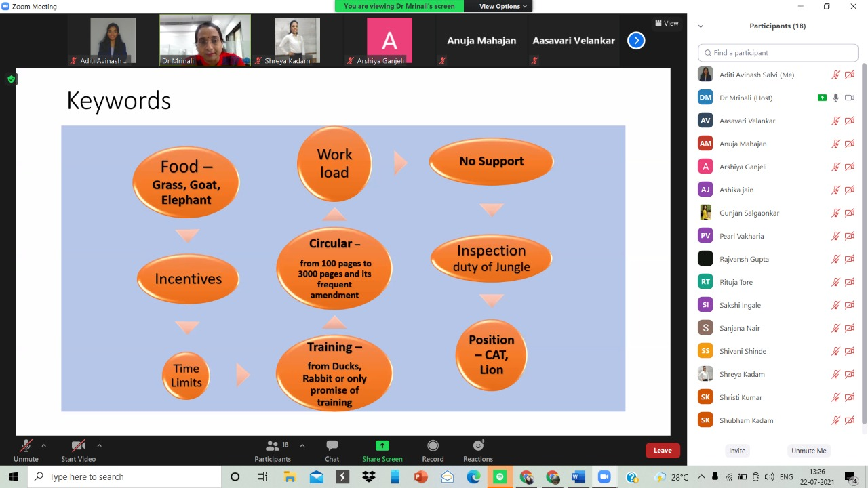Start recording with the Record icon
868x488 pixels.
tap(433, 446)
